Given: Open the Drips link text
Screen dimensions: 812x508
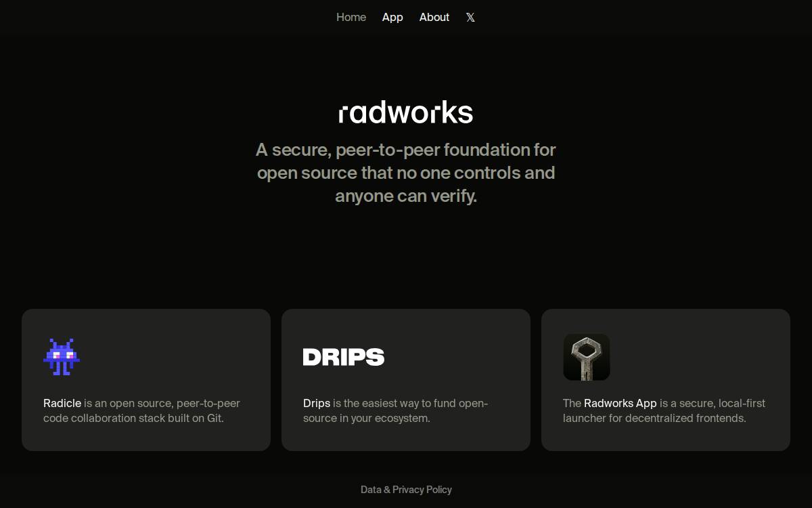Looking at the screenshot, I should 317,403.
